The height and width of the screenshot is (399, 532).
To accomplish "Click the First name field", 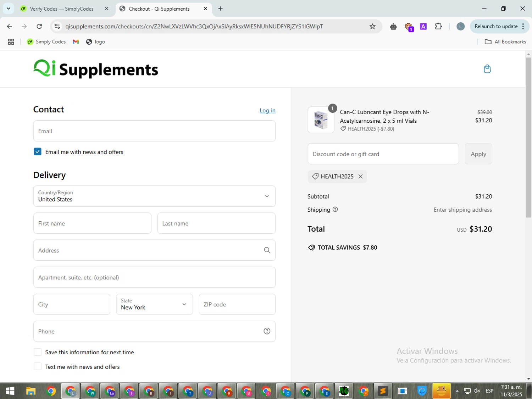I will point(92,223).
